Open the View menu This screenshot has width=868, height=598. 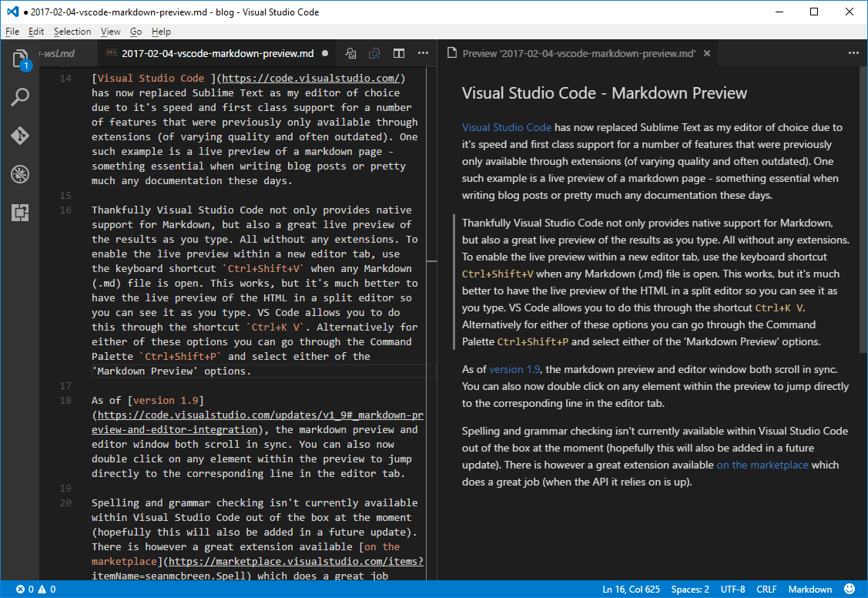111,32
